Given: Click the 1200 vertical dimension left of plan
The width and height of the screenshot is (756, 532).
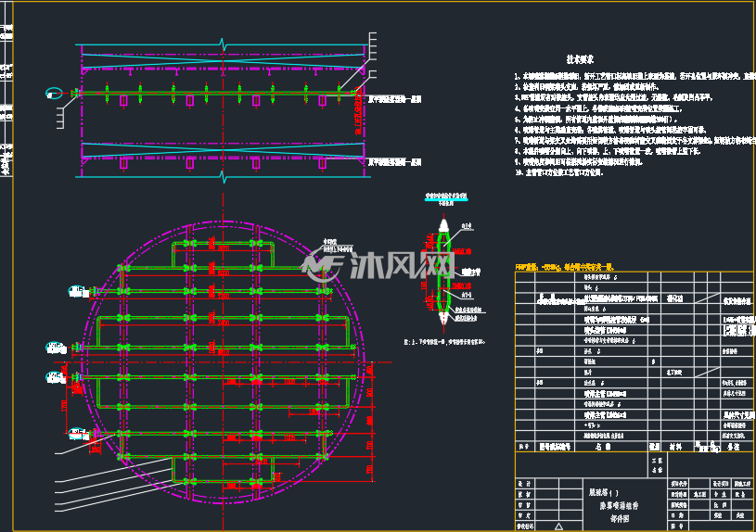Looking at the screenshot, I should coord(64,406).
